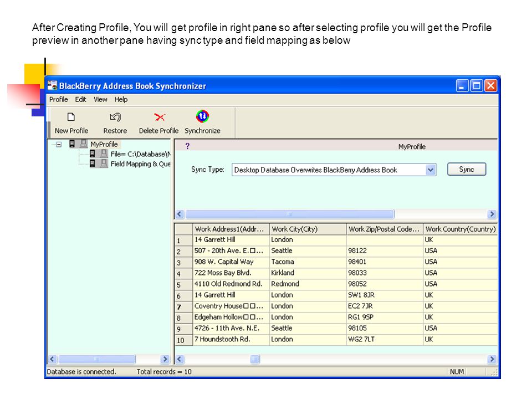Click the data grid scroll left arrow
Image resolution: width=532 pixels, height=399 pixels.
(180, 359)
